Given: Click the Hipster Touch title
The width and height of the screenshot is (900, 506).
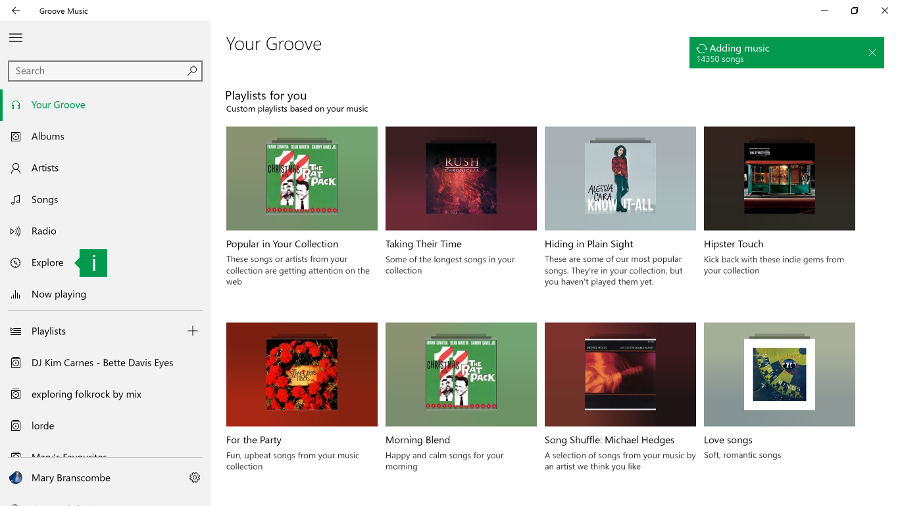Looking at the screenshot, I should [x=734, y=244].
